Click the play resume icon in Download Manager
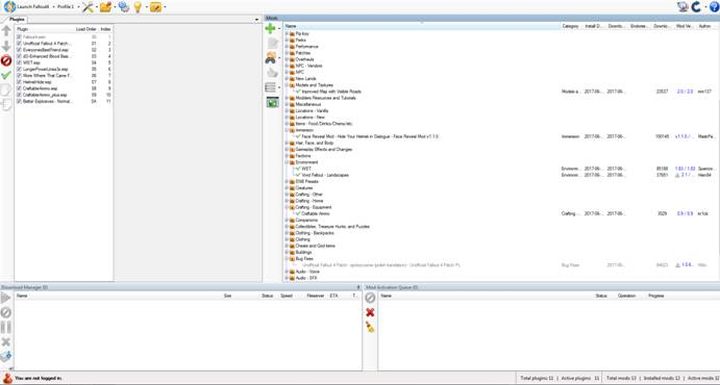Image resolution: width=720 pixels, height=385 pixels. [x=6, y=298]
